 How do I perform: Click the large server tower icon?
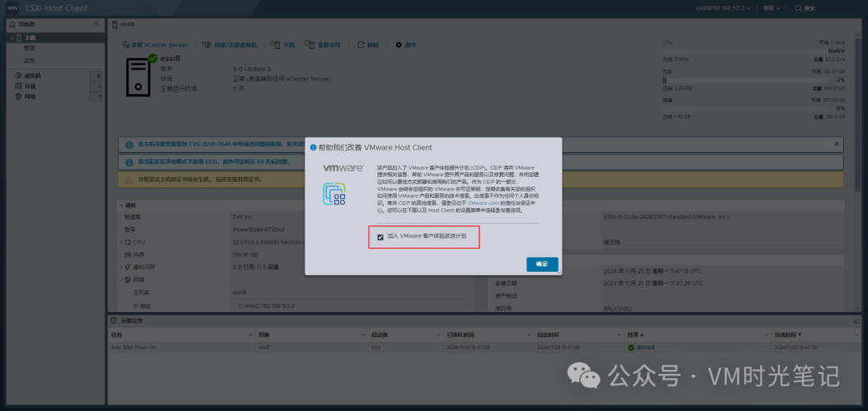tap(138, 77)
